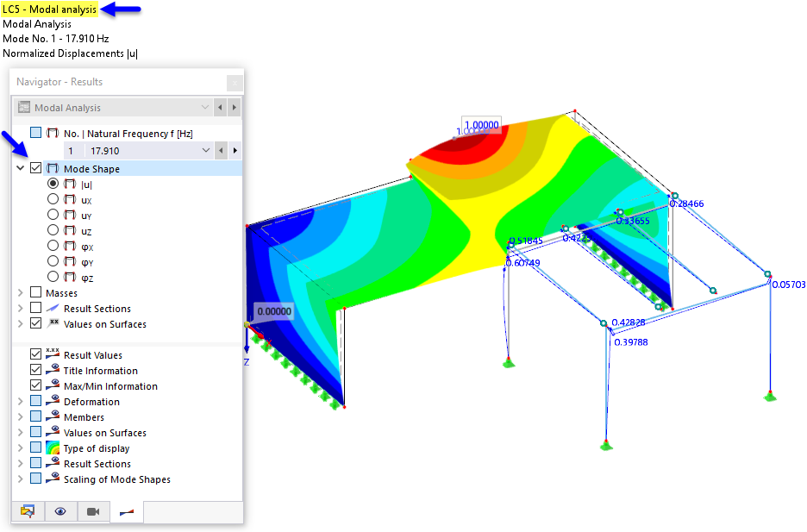Step to next mode number arrow

[x=235, y=151]
